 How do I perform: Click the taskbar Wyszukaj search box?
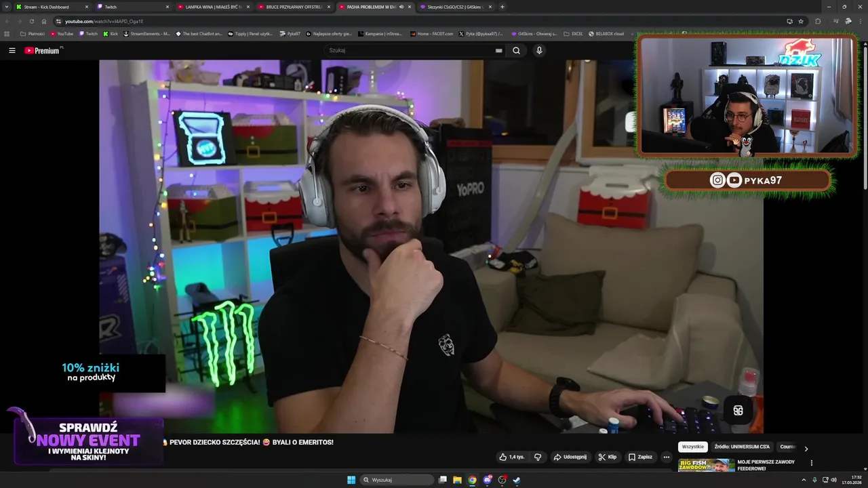point(397,480)
